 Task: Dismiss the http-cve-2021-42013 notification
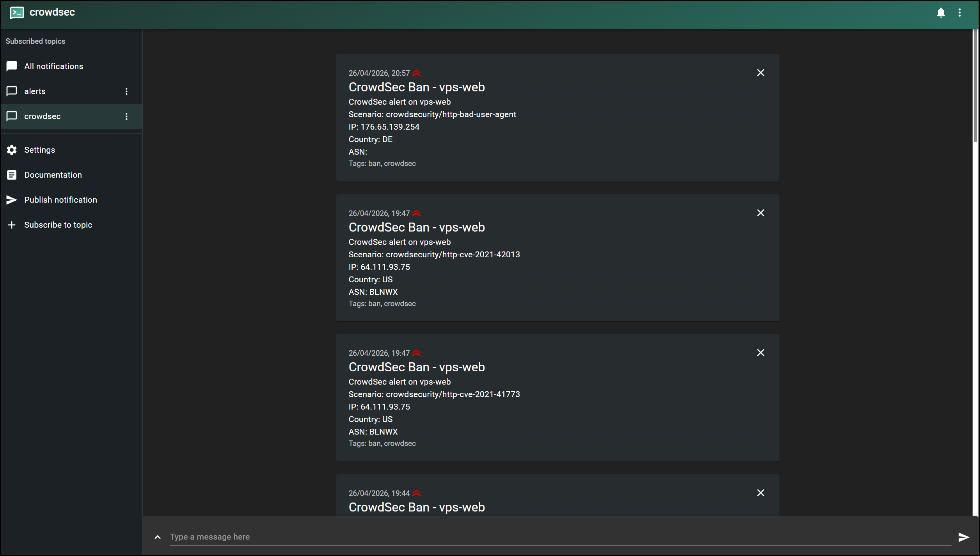(x=760, y=213)
